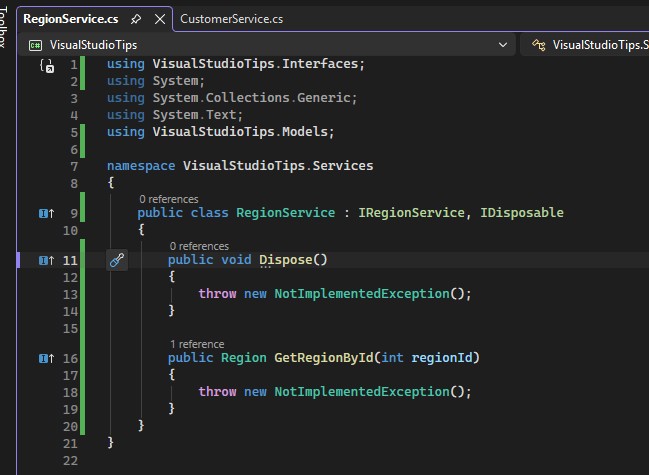The height and width of the screenshot is (475, 649).
Task: Pin the RegionService.cs tab
Action: pos(136,19)
